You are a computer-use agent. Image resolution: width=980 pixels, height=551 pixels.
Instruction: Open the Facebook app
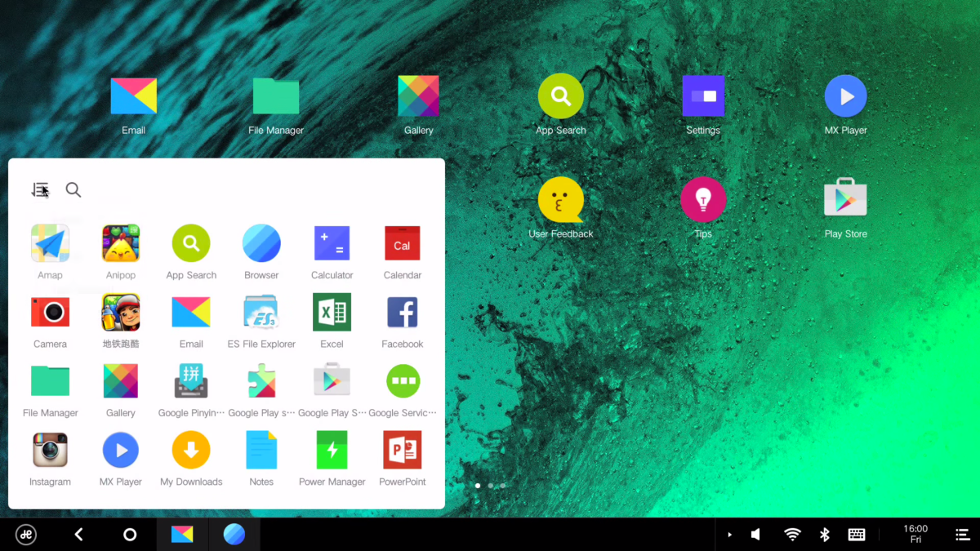coord(402,312)
